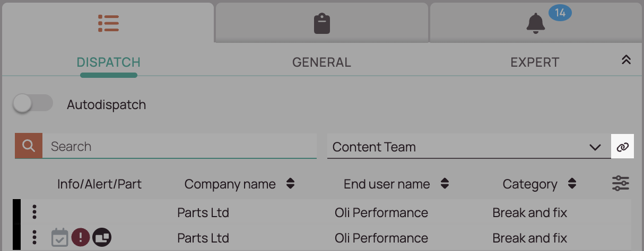Open column filter settings sliders icon

(x=621, y=183)
